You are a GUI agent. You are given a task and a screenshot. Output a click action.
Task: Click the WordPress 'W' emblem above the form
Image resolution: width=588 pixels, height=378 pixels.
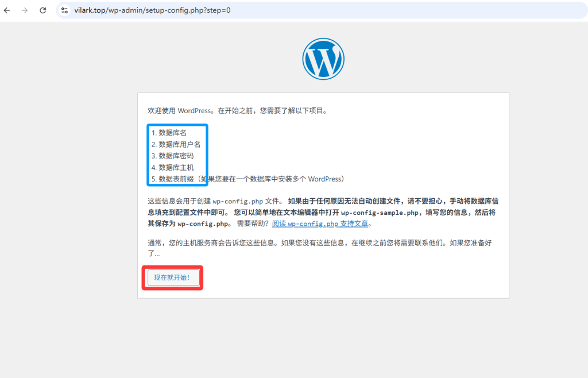click(323, 58)
